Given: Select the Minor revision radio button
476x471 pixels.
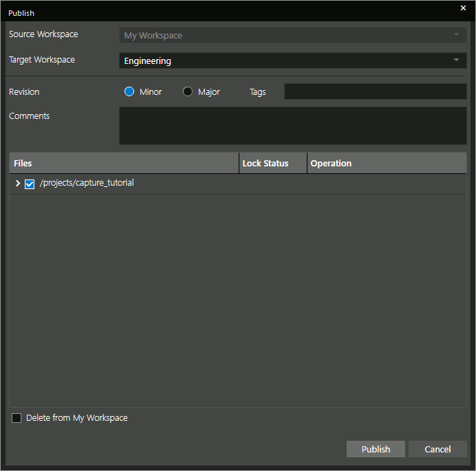Looking at the screenshot, I should pos(129,91).
